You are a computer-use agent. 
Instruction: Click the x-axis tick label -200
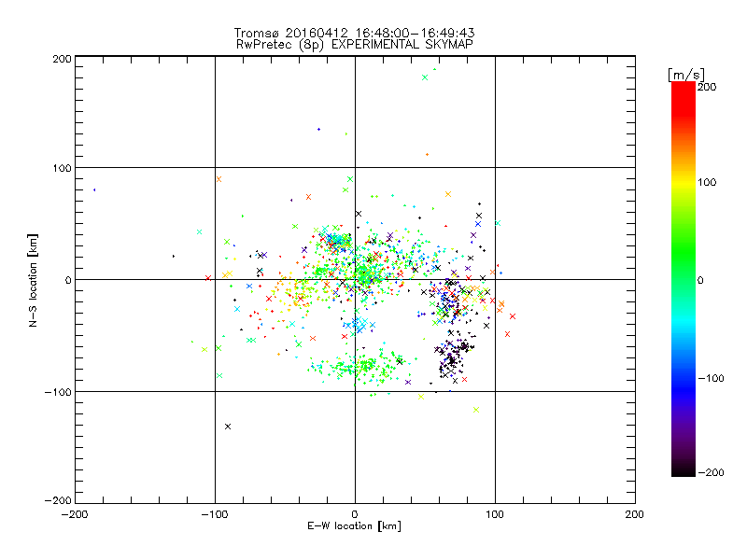click(75, 514)
